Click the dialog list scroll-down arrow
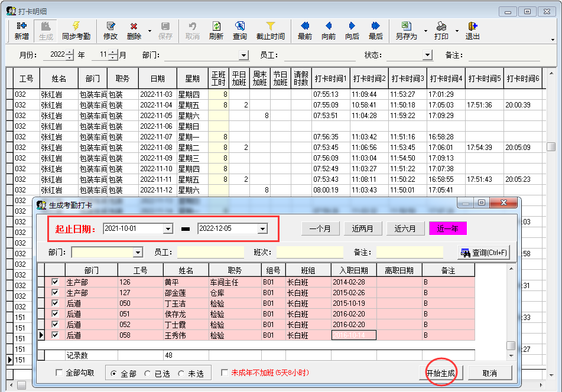This screenshot has width=562, height=392. [x=511, y=356]
